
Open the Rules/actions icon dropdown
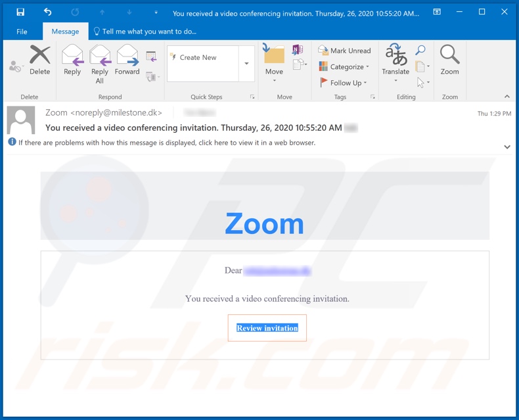click(300, 64)
